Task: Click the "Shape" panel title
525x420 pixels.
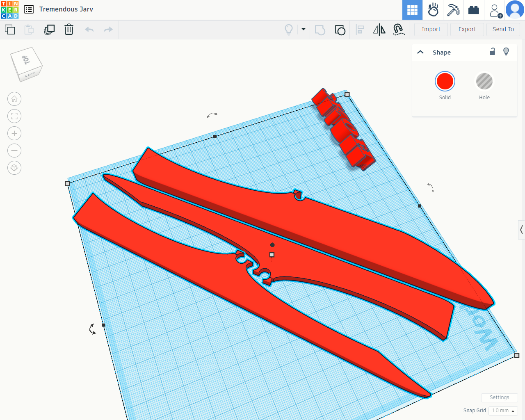Action: 442,52
